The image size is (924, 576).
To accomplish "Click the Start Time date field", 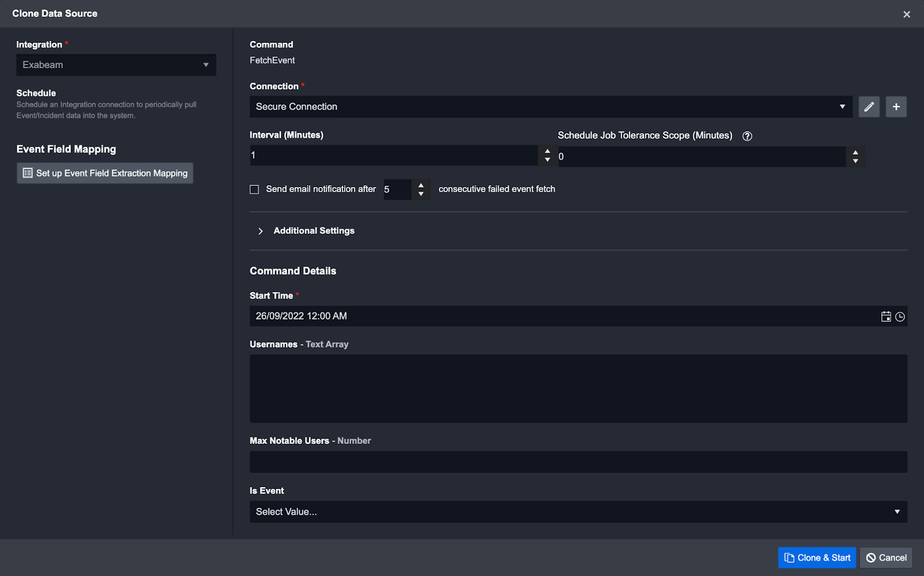I will coord(560,316).
